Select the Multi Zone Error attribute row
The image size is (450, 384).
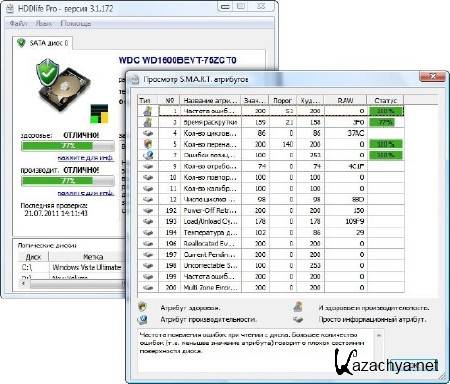click(271, 287)
